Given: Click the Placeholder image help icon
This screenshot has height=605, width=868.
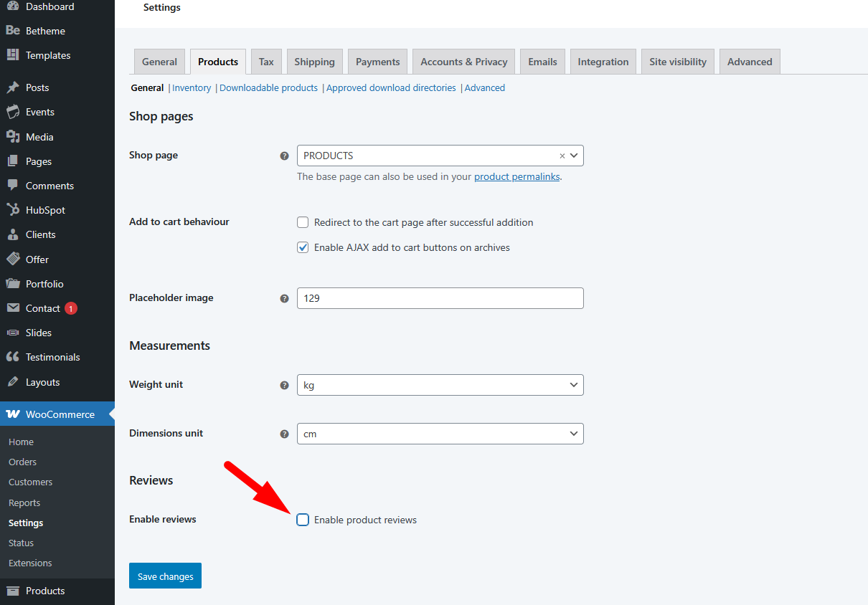Looking at the screenshot, I should tap(284, 298).
